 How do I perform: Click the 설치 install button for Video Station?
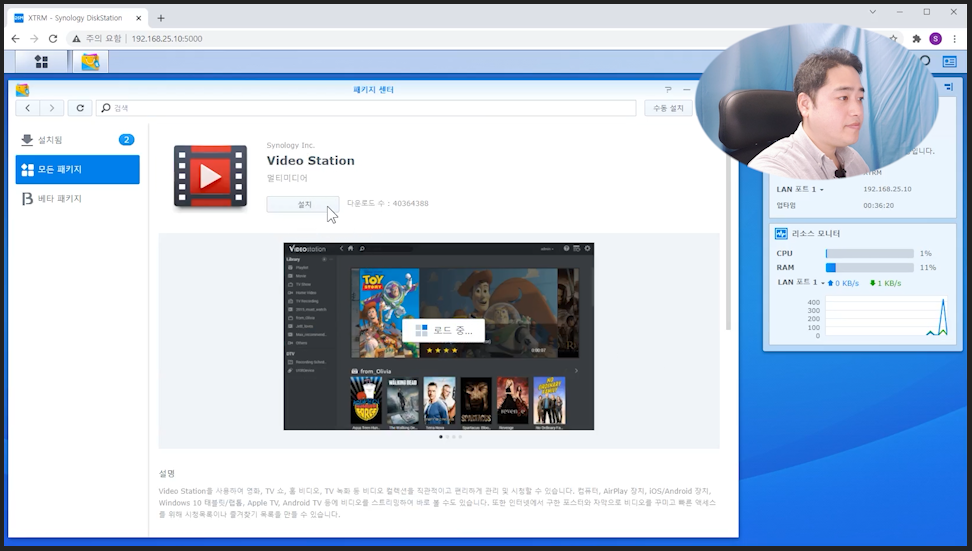303,204
